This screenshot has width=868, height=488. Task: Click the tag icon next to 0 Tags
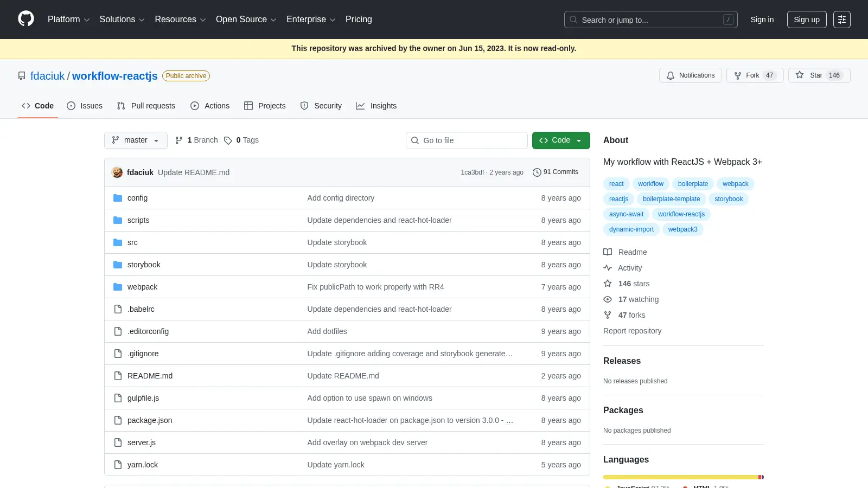(228, 140)
